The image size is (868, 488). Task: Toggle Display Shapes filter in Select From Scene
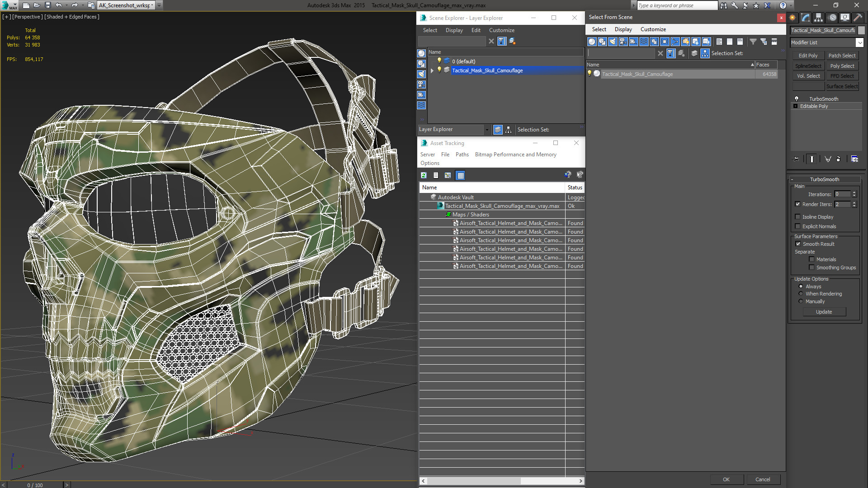coord(602,42)
